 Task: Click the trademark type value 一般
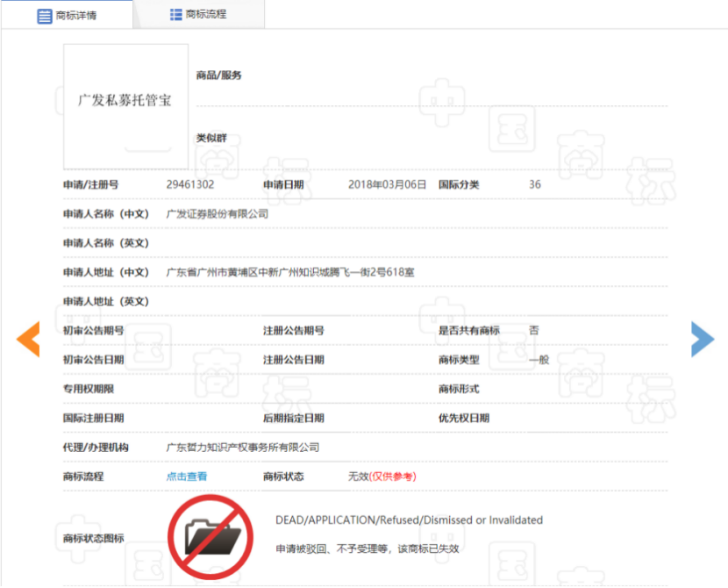tap(539, 360)
